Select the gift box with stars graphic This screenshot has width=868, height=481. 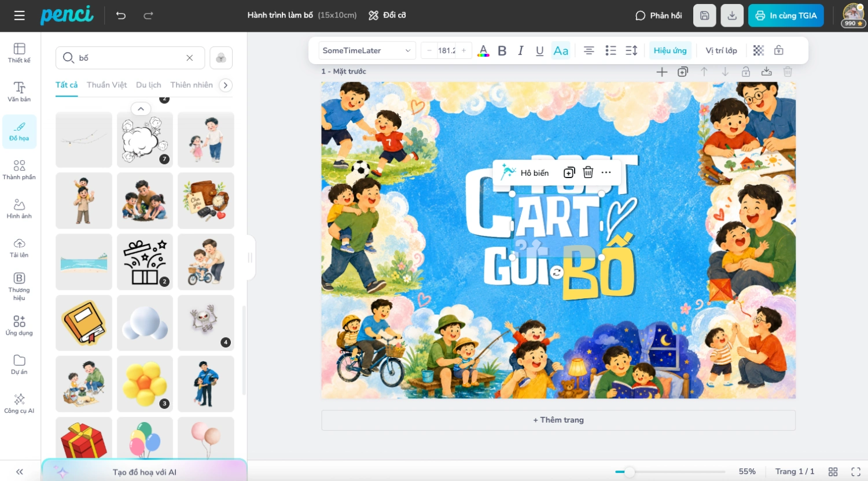(145, 262)
